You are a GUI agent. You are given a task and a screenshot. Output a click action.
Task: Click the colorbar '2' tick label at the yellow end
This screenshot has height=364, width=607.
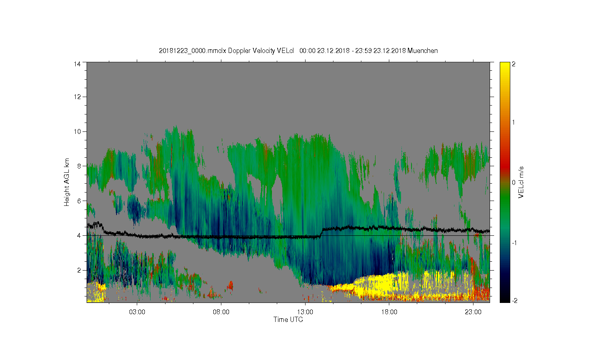pos(514,64)
